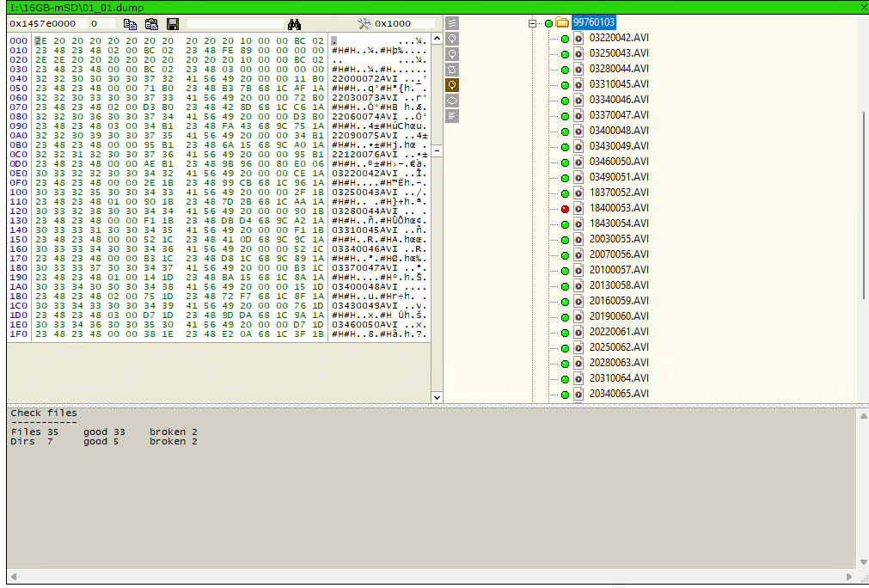Click the file tree vertical scrollbar thumb

coord(864,206)
